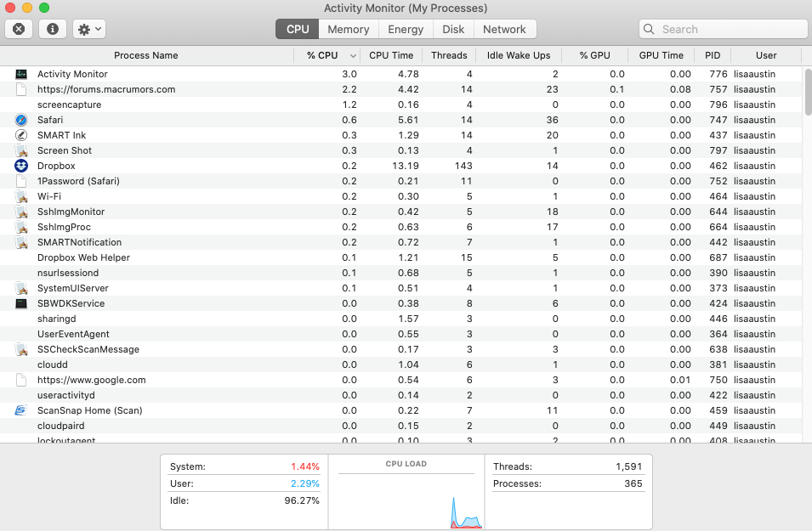Click the SBWDKService black icon
This screenshot has height=531, width=812.
coord(21,303)
